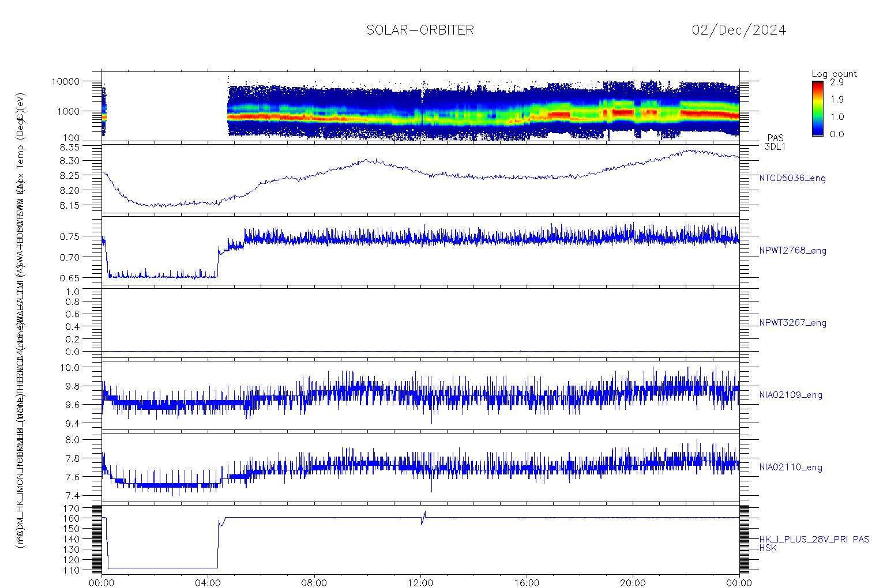Click the energy spectrogram panel
This screenshot has height=588, width=872.
click(420, 105)
